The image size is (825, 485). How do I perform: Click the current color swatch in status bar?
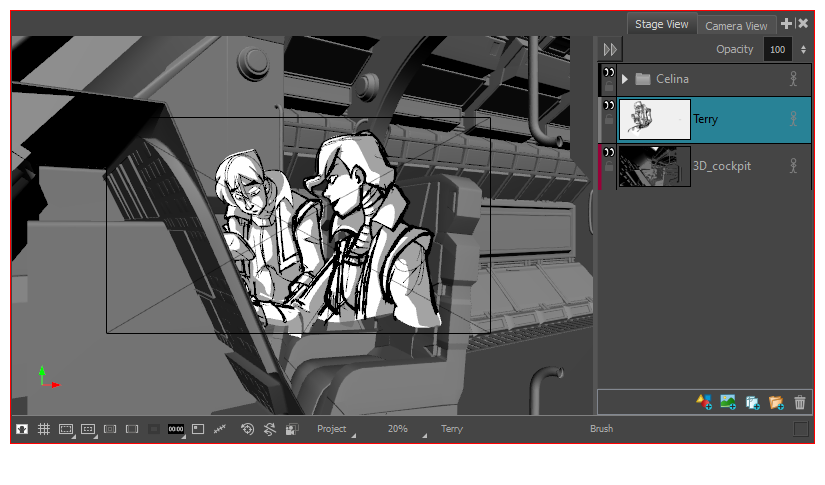[801, 429]
